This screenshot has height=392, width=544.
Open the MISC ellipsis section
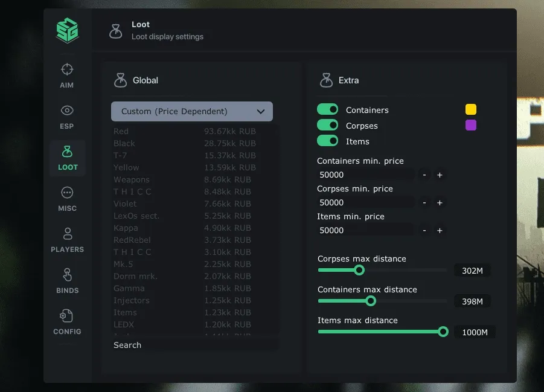pyautogui.click(x=67, y=199)
